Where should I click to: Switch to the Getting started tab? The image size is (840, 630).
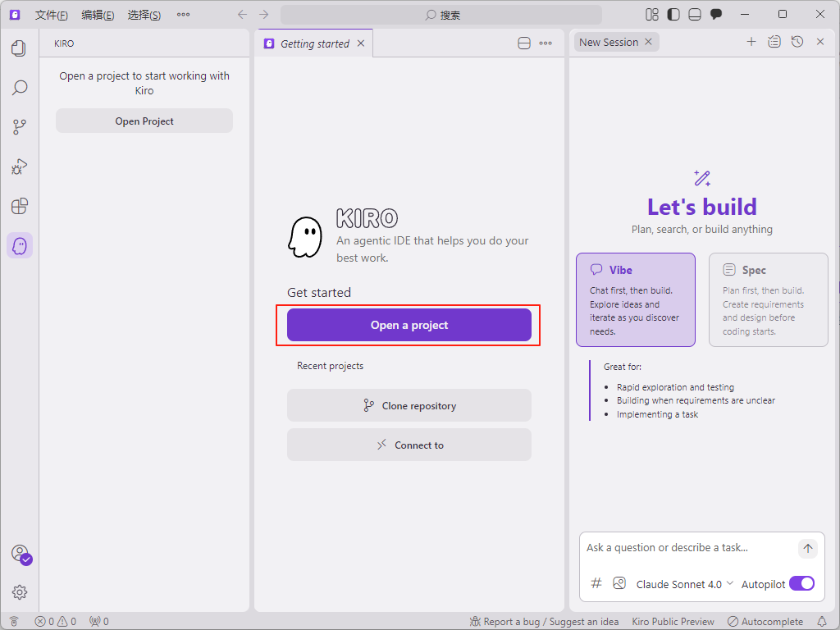tap(314, 43)
